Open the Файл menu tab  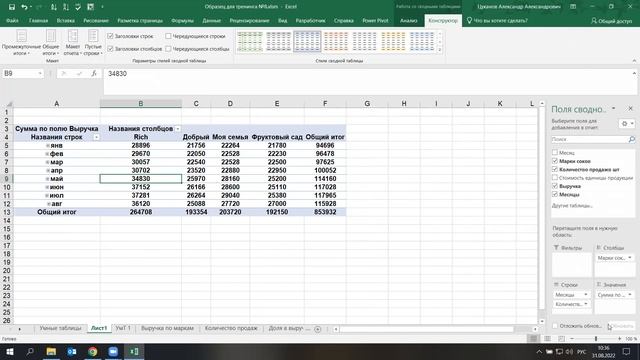[12, 20]
